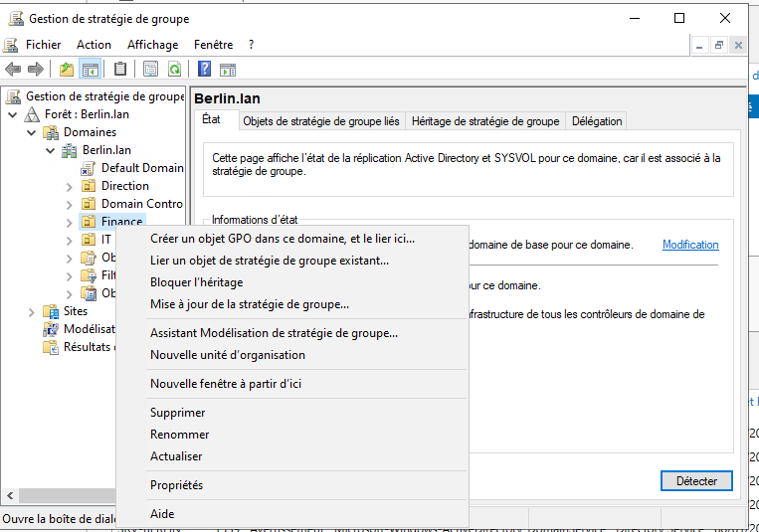The width and height of the screenshot is (759, 532).
Task: Click the app icon in the menu bar
Action: [11, 45]
